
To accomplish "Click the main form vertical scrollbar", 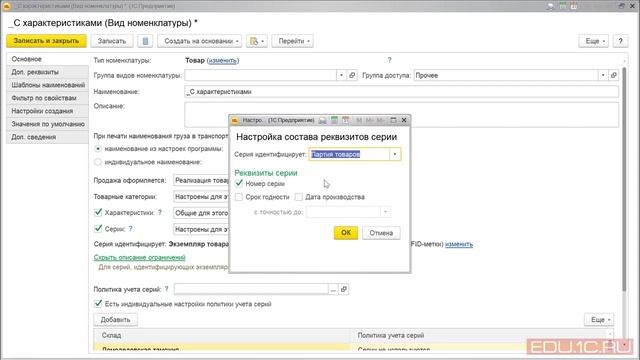I will [624, 180].
